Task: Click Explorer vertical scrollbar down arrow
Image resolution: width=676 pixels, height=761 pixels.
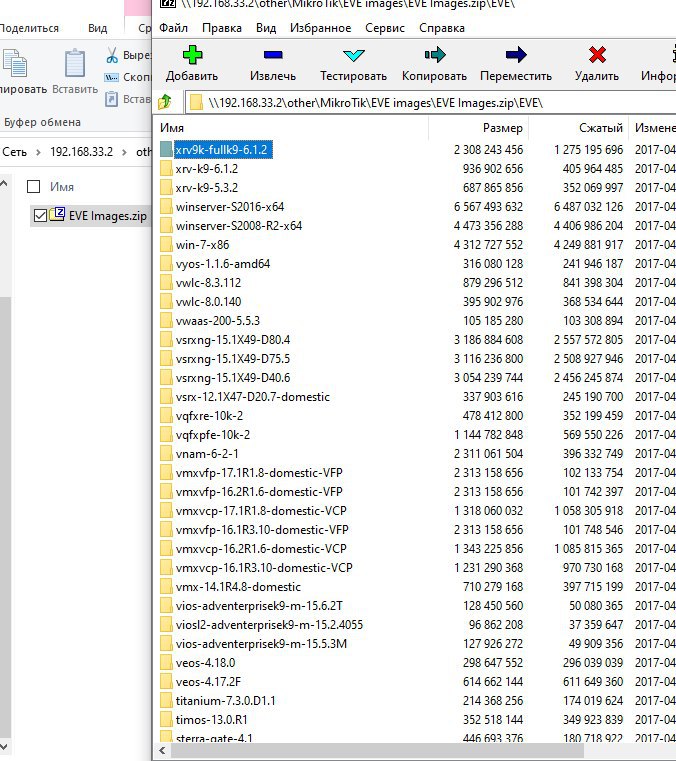Action: [x=4, y=746]
